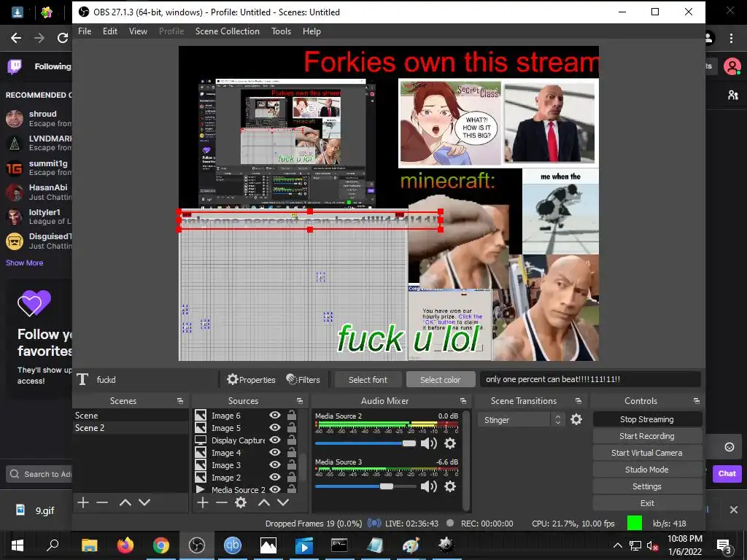
Task: Open the notification center in taskbar
Action: coord(724,545)
